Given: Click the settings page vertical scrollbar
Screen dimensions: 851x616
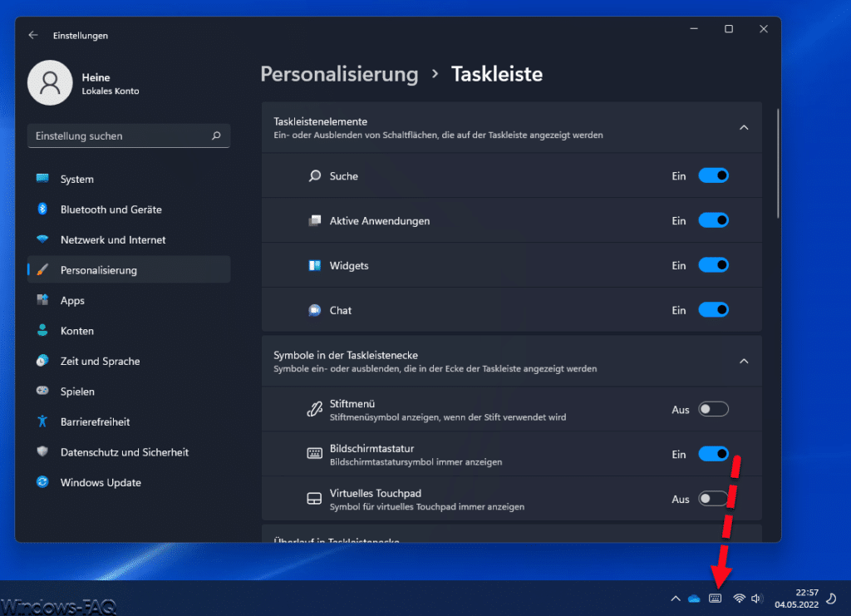Looking at the screenshot, I should pyautogui.click(x=778, y=164).
